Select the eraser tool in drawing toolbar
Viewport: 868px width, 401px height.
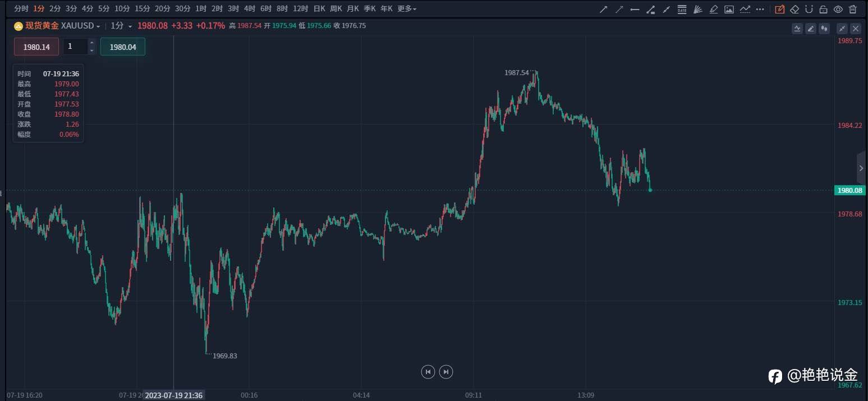pos(794,9)
